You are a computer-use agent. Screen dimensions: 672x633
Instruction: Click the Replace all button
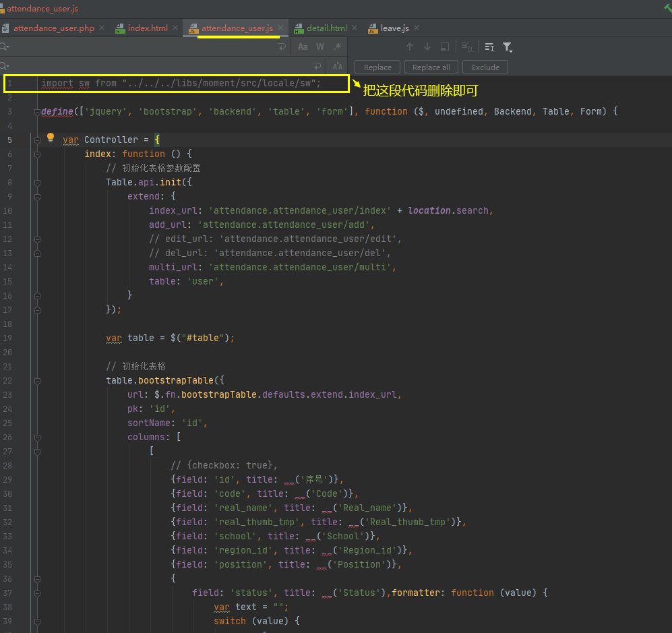(x=431, y=67)
